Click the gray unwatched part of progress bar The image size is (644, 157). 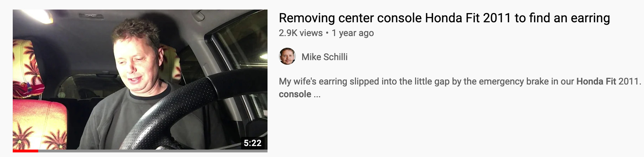click(153, 151)
